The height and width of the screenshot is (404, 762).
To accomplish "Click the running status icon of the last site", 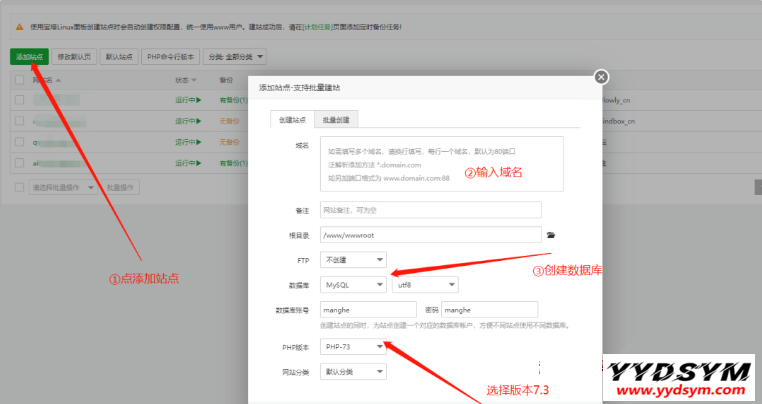I will [x=199, y=161].
